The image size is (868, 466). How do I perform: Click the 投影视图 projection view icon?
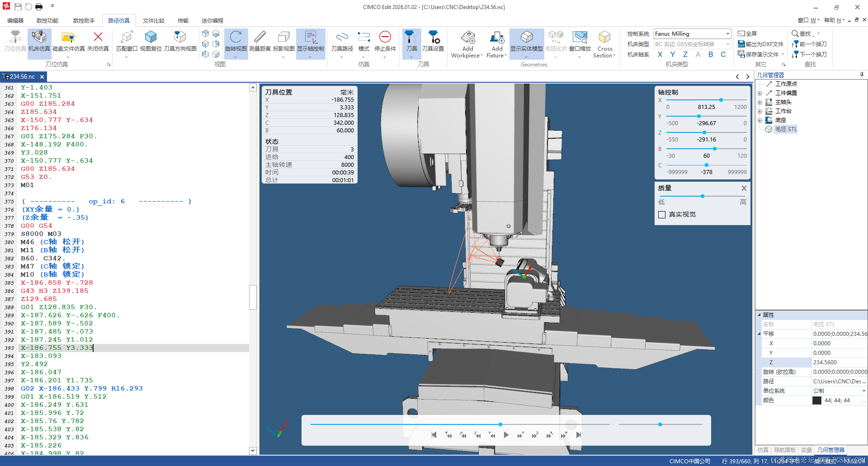283,37
